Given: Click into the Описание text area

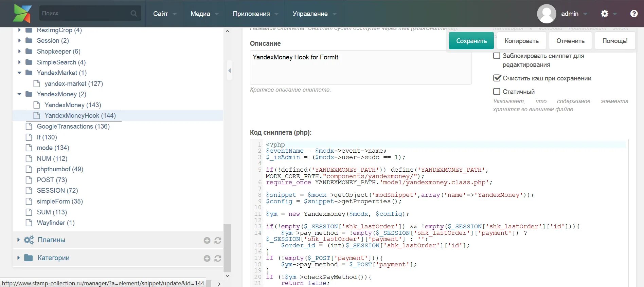Looking at the screenshot, I should (360, 68).
